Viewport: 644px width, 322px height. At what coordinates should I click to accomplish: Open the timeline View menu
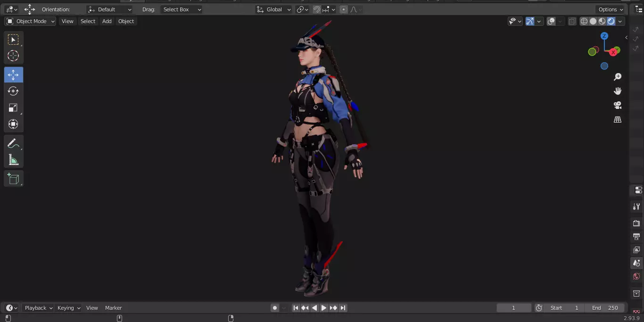click(92, 308)
